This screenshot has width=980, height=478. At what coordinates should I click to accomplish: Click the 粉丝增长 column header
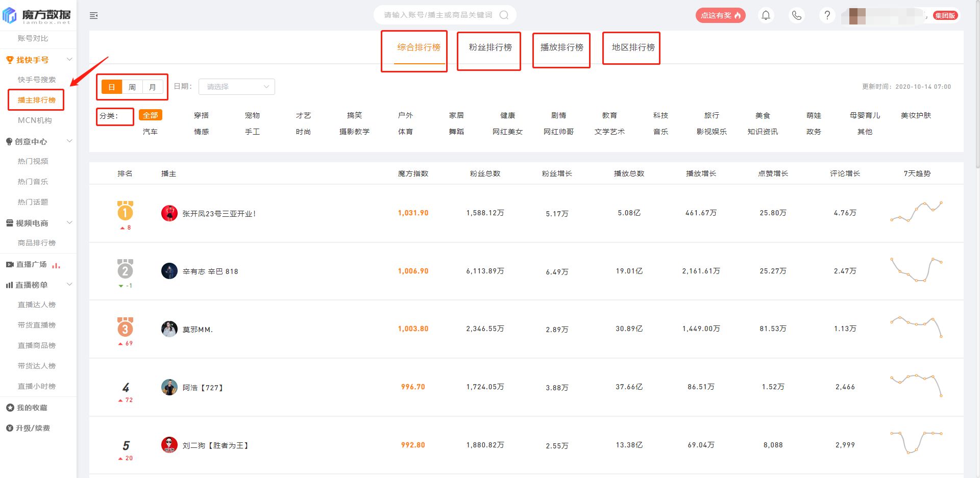coord(557,173)
